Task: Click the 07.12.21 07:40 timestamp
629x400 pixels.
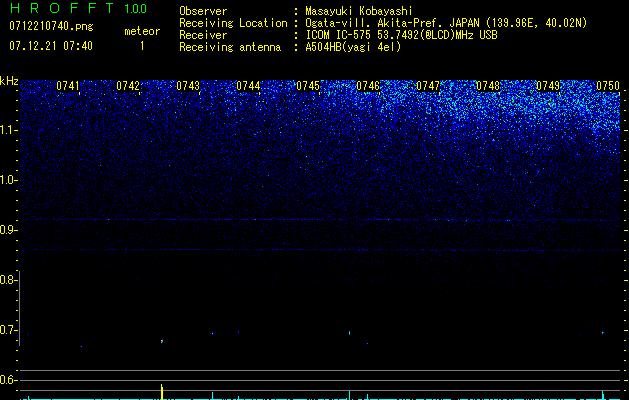Action: pos(50,46)
